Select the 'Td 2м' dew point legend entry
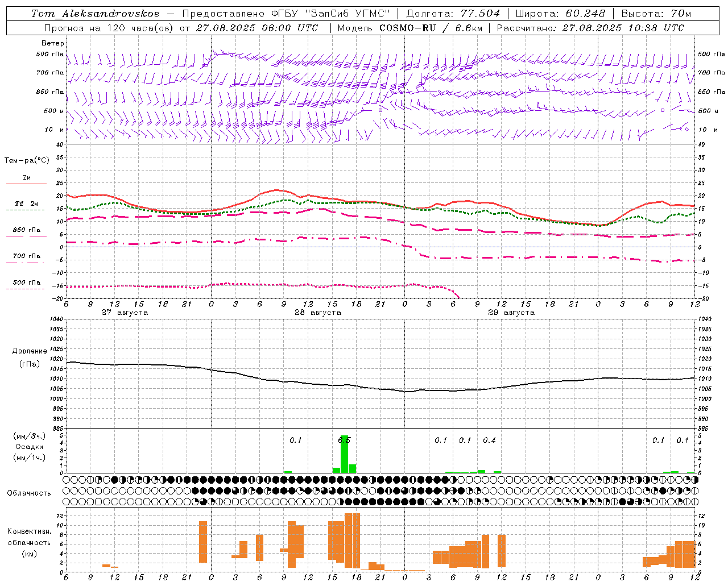This screenshot has width=728, height=582. coord(26,203)
